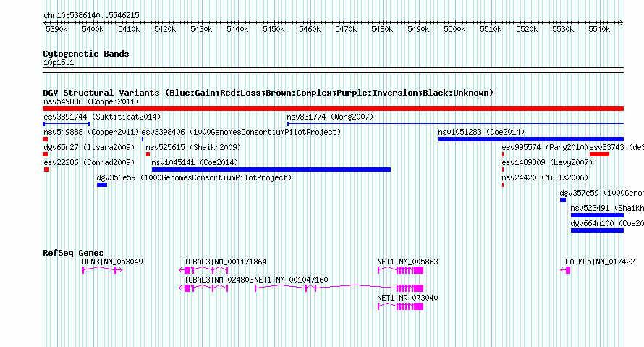Click the esv33743 red loss bar
644x347 pixels.
tap(599, 154)
